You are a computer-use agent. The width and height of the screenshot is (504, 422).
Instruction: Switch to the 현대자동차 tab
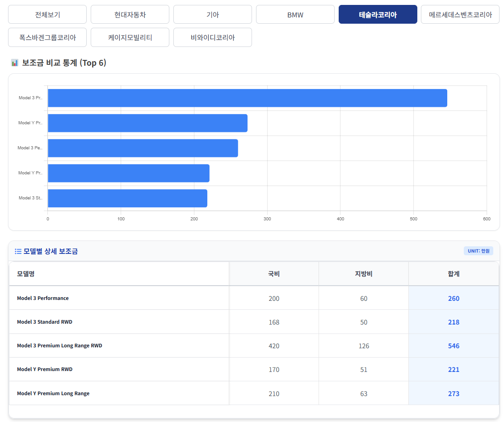[130, 15]
